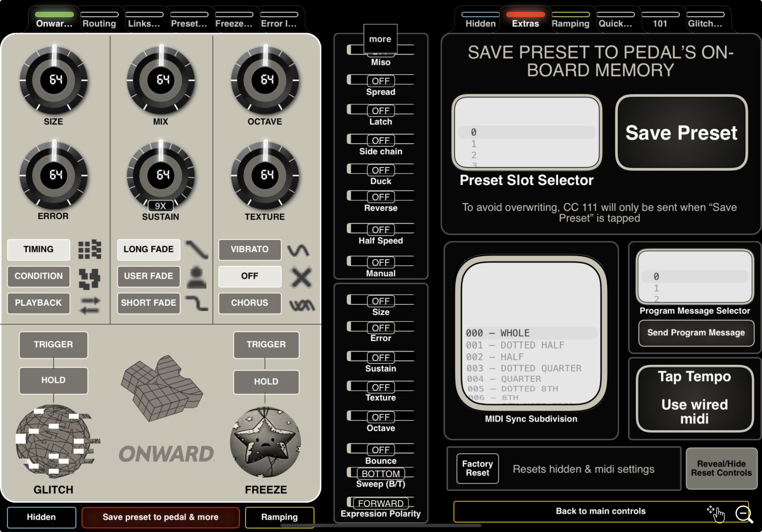
Task: Open the Hidden tab at top
Action: 480,20
